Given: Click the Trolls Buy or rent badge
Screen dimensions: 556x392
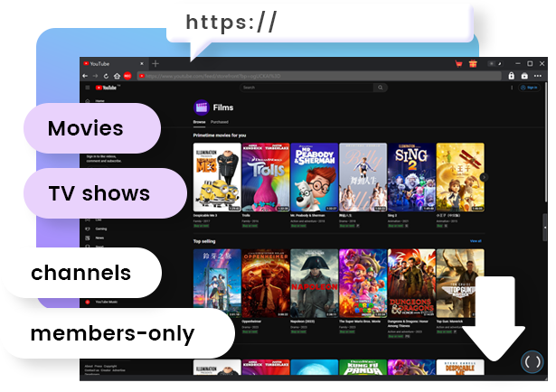Looking at the screenshot, I should pyautogui.click(x=250, y=226).
